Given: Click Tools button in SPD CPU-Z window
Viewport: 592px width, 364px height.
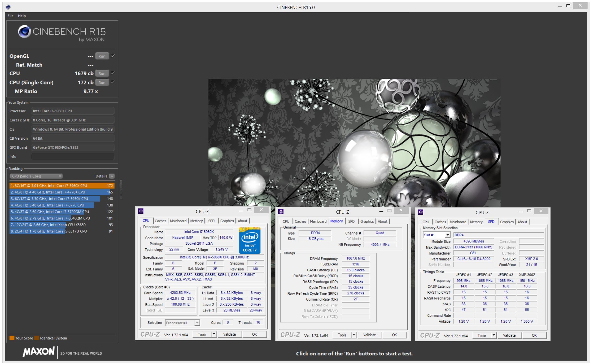Looking at the screenshot, I should [x=482, y=335].
